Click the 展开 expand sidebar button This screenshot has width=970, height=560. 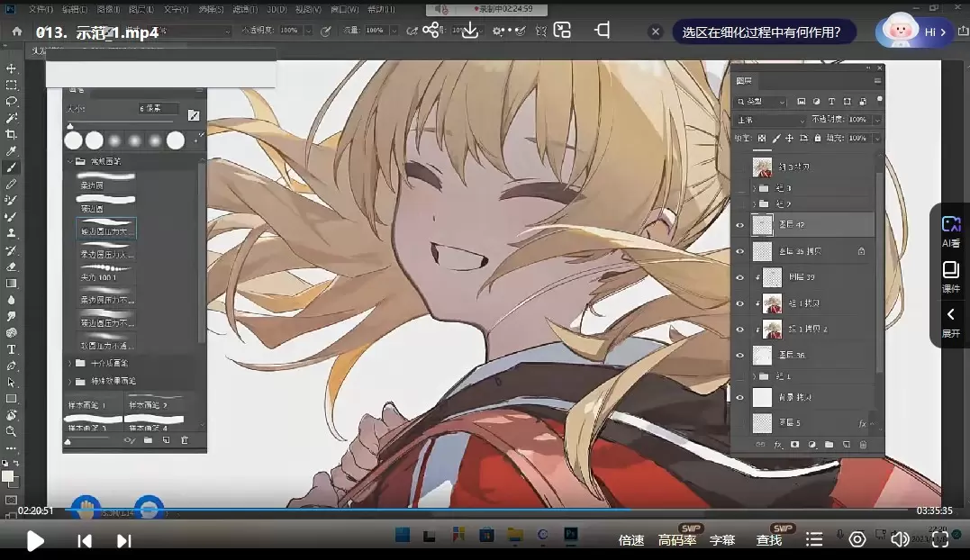tap(951, 323)
